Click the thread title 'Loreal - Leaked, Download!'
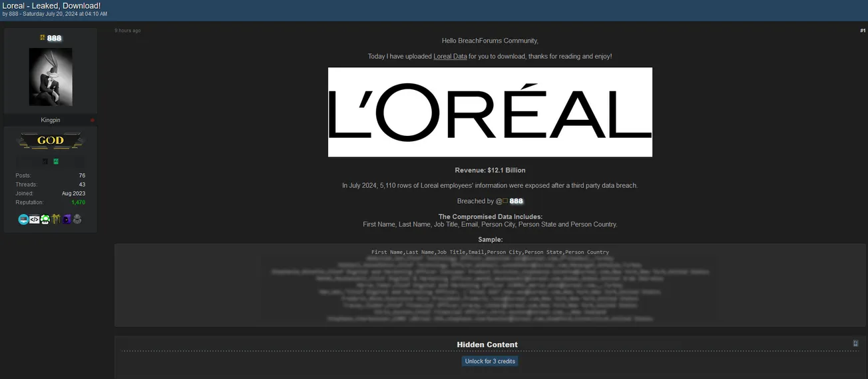868x379 pixels. coord(51,6)
